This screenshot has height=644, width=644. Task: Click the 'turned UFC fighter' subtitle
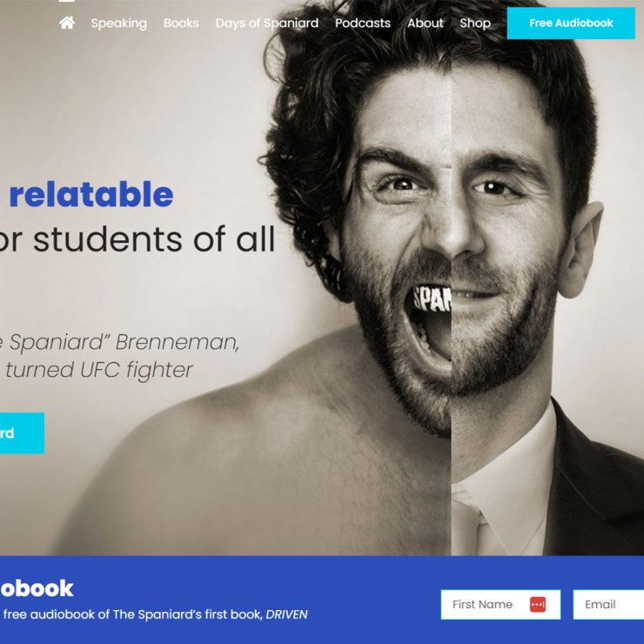[99, 369]
